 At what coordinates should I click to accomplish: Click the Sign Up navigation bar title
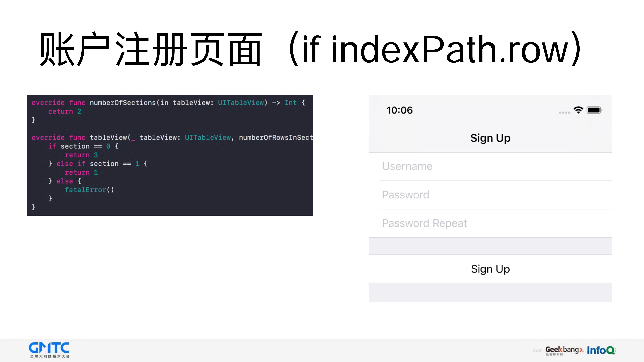(490, 137)
